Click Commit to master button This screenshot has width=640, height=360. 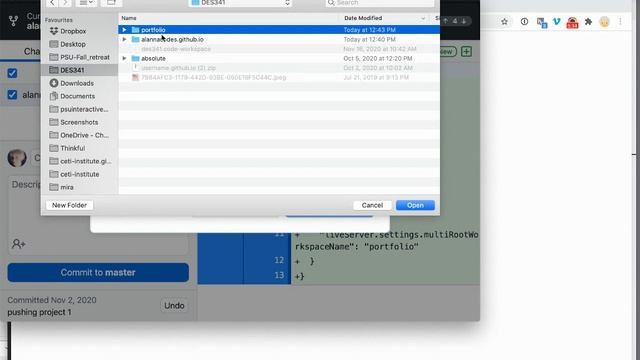coord(98,272)
